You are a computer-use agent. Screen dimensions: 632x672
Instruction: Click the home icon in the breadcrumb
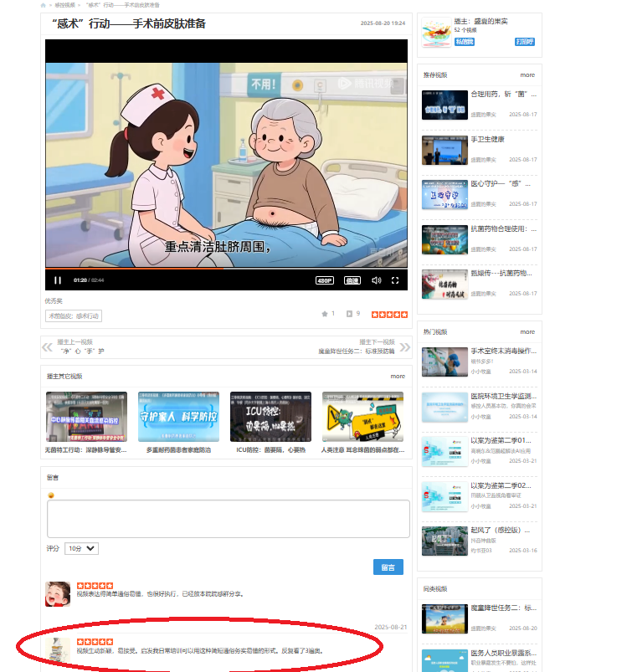click(44, 5)
